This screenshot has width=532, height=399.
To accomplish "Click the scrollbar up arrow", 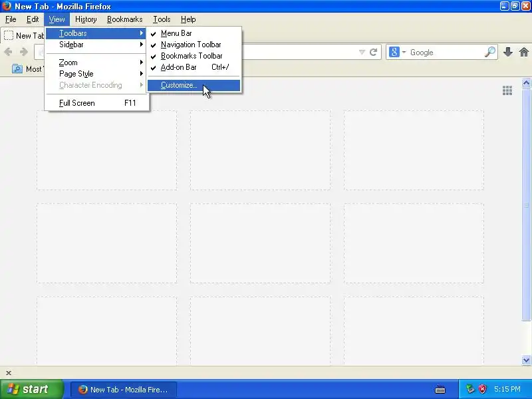I will 526,83.
